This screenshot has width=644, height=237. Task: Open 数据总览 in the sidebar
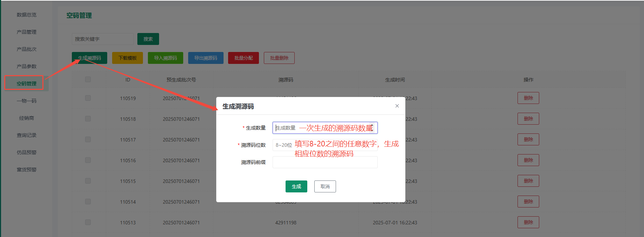point(27,15)
